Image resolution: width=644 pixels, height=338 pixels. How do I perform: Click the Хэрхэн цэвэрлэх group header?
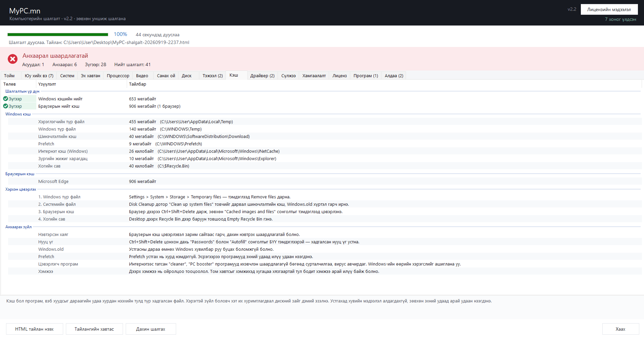coord(21,189)
